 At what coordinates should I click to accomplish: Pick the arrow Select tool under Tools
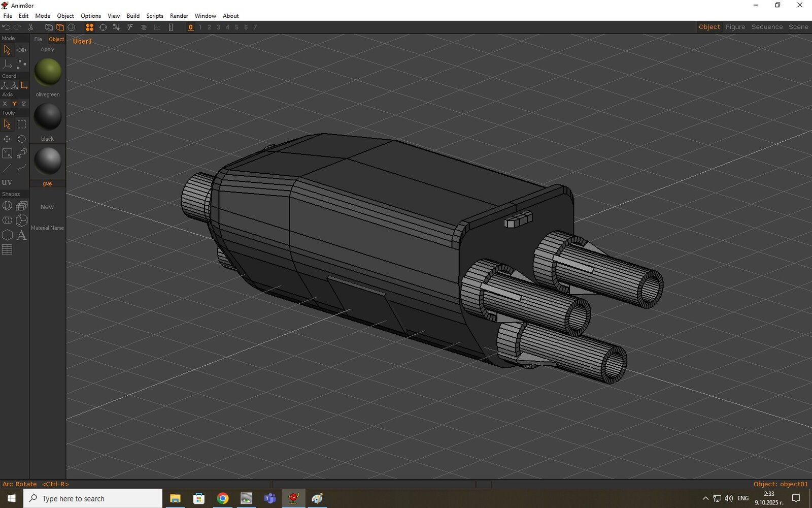pyautogui.click(x=7, y=124)
